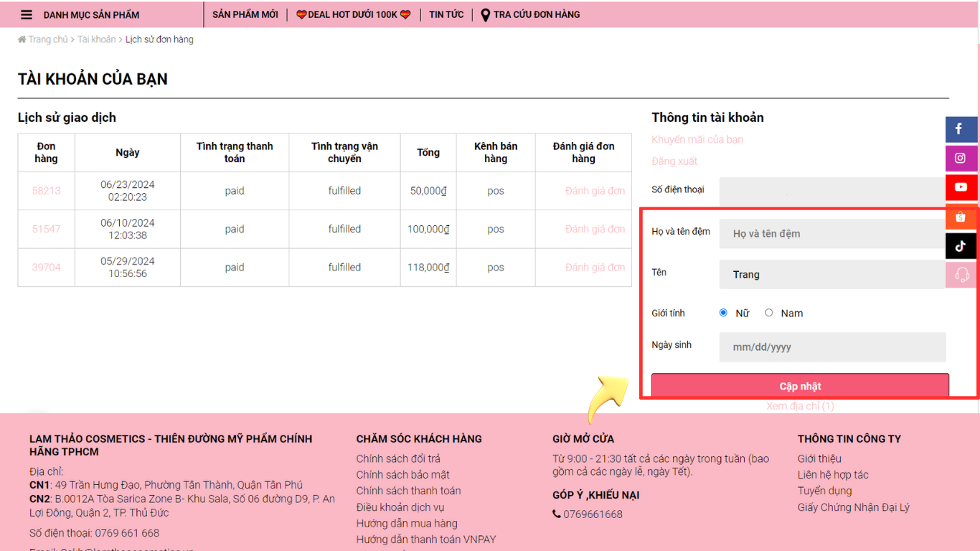Click the 50,000₫ total cell
The image size is (980, 551).
coord(428,191)
